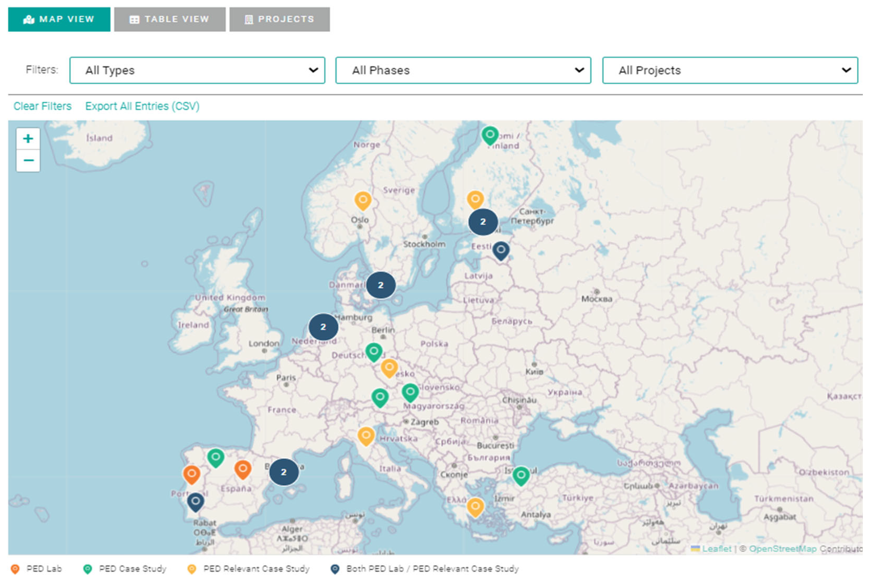Click yellow marker north of Oslo
This screenshot has height=588, width=872.
tap(363, 200)
